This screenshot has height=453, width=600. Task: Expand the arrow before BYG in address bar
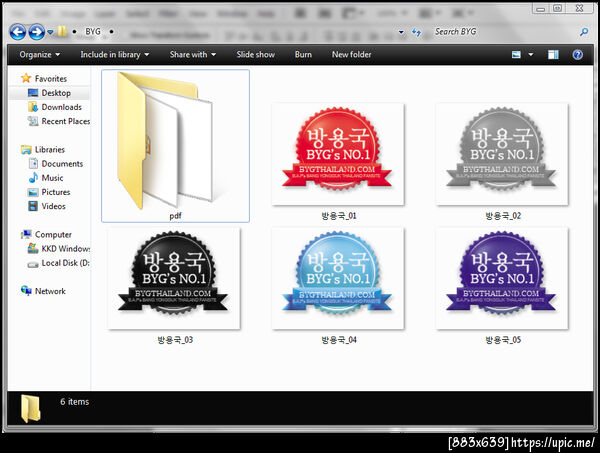pos(74,31)
